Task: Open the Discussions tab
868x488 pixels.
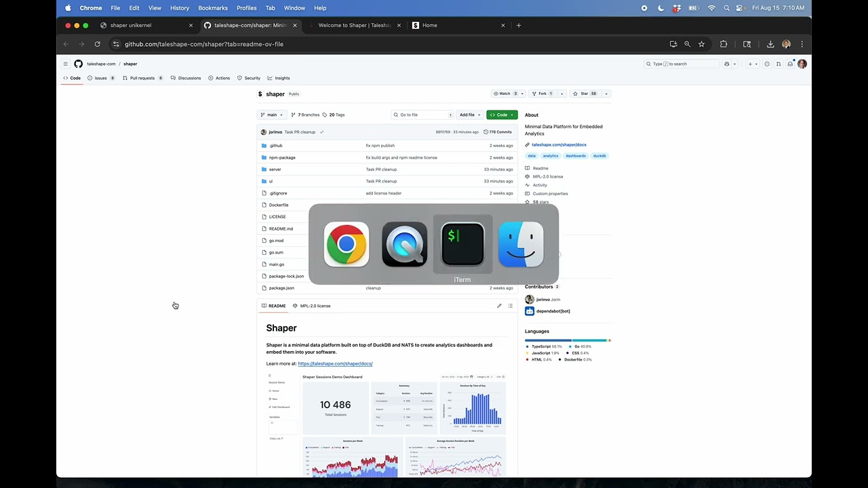Action: (x=186, y=78)
